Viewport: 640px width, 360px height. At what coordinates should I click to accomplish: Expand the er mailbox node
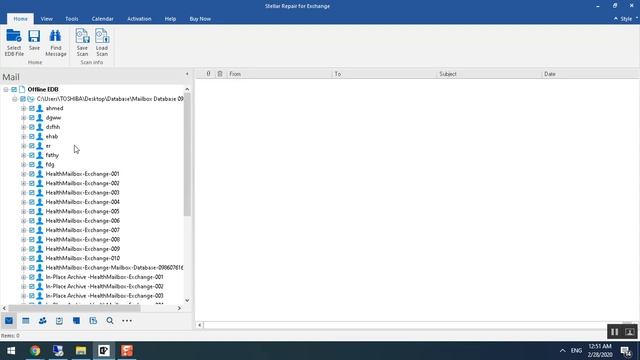pos(24,146)
